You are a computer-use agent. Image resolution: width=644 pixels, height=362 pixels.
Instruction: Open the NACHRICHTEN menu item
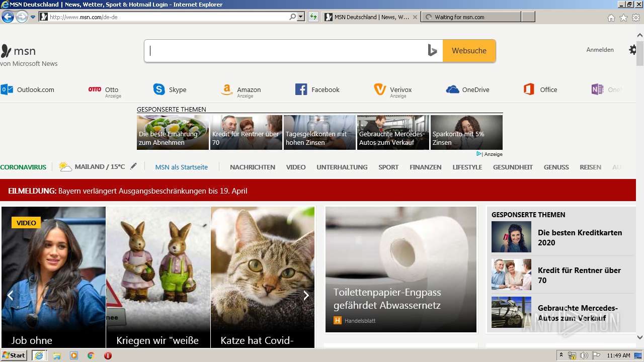253,167
